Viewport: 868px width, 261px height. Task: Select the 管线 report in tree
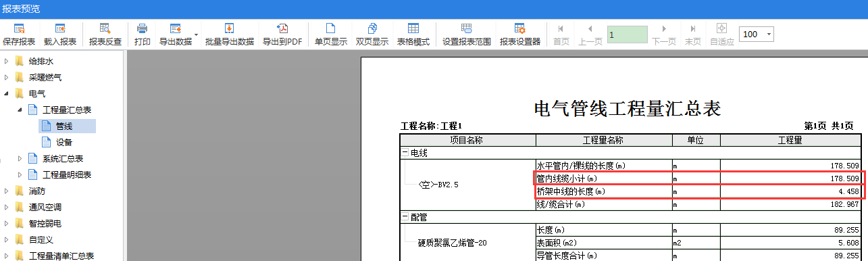64,126
